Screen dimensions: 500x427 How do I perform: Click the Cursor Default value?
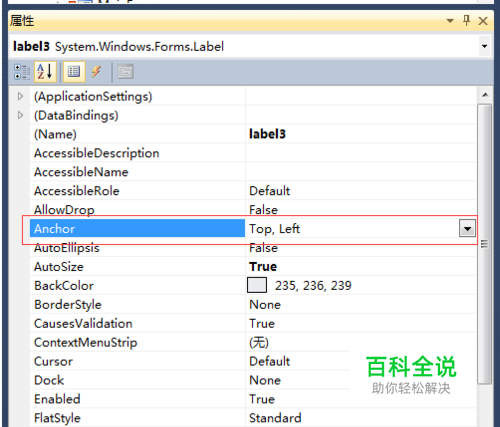(270, 361)
